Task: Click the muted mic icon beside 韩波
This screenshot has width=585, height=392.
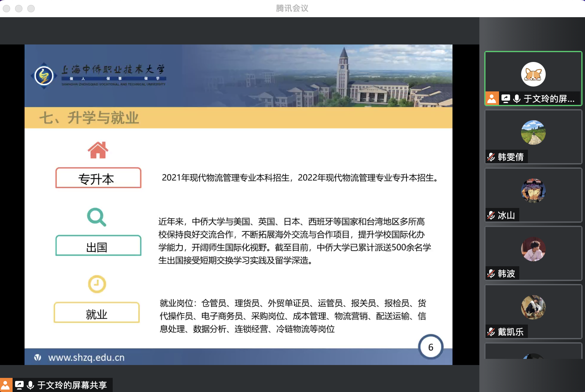Action: 491,273
